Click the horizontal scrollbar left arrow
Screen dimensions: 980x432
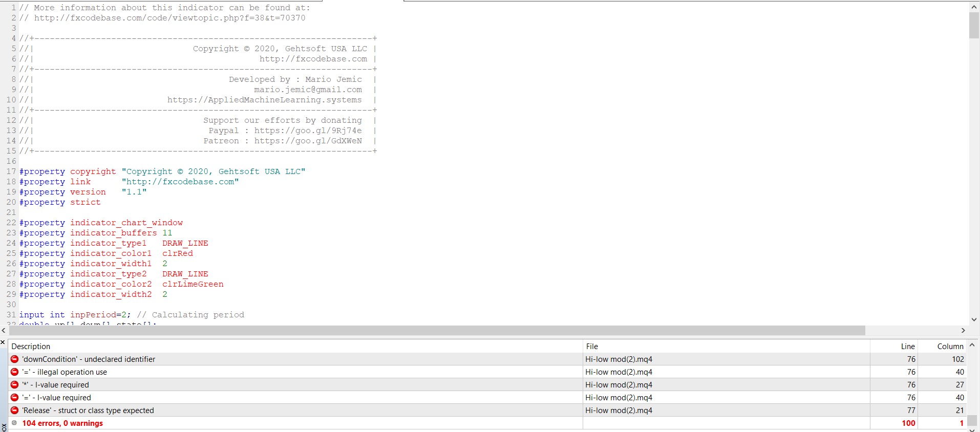[4, 331]
